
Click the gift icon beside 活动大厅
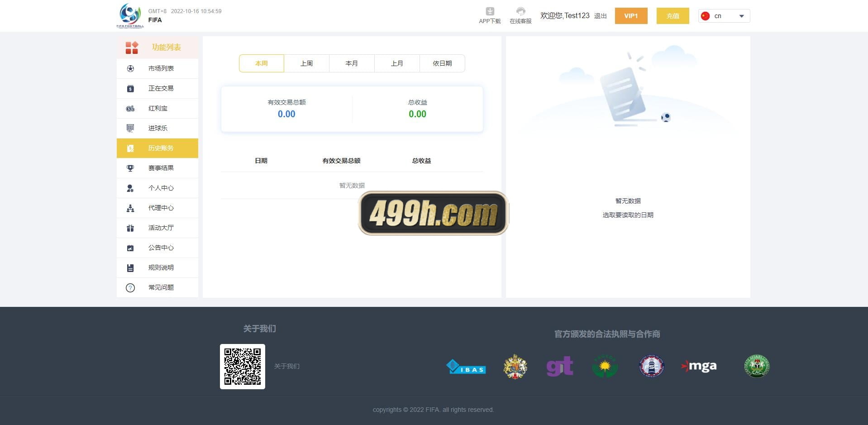coord(130,228)
